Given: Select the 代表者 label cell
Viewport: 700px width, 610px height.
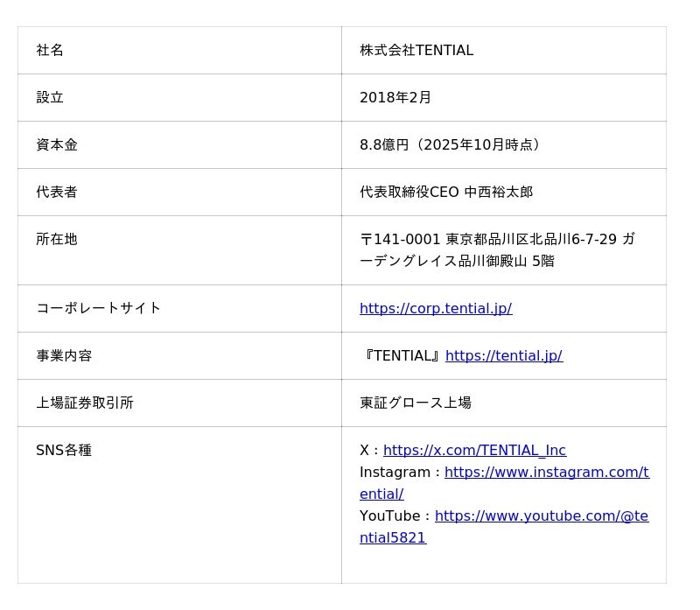Looking at the screenshot, I should coord(57,193).
